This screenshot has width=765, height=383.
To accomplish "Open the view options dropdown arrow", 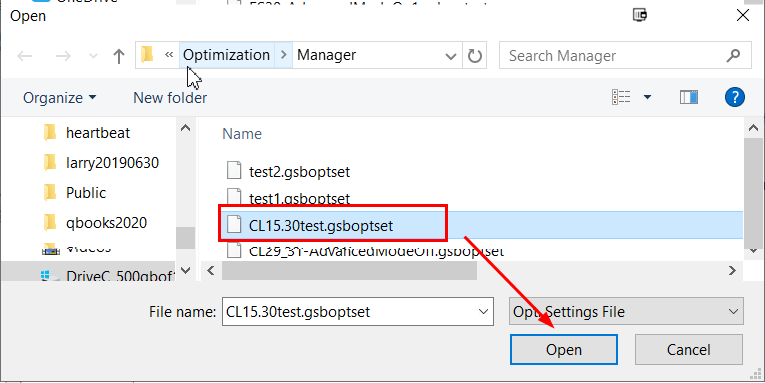I will (x=647, y=97).
